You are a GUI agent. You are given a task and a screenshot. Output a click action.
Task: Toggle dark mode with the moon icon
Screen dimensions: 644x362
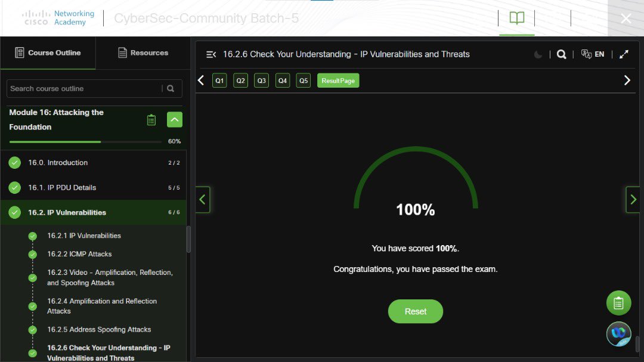(537, 54)
